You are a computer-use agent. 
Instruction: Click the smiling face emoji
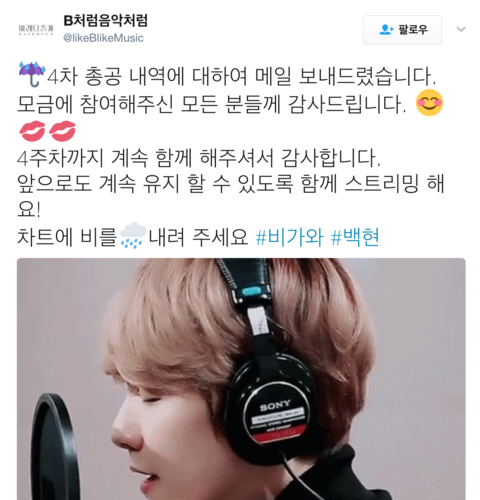coord(429,103)
